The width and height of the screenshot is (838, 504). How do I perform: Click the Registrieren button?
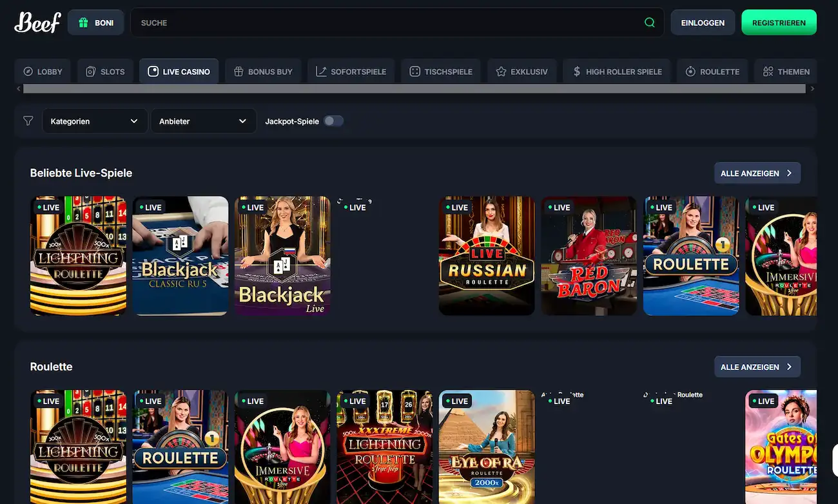click(779, 23)
